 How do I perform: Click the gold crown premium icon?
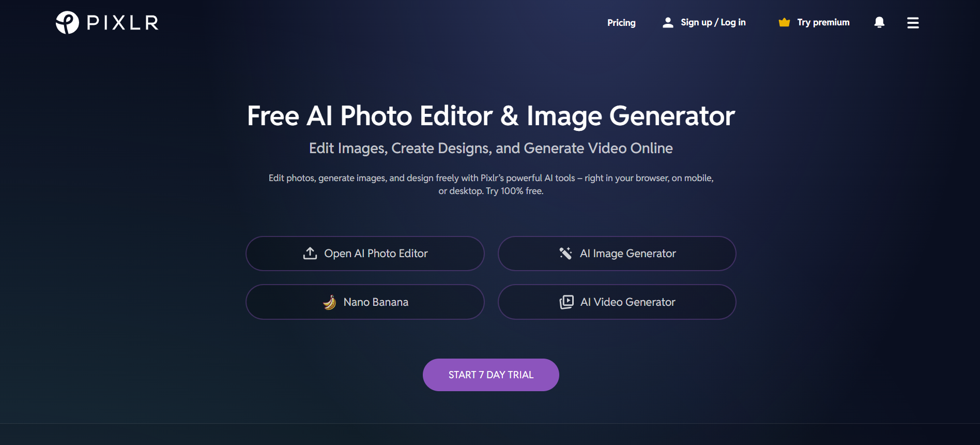pos(784,22)
